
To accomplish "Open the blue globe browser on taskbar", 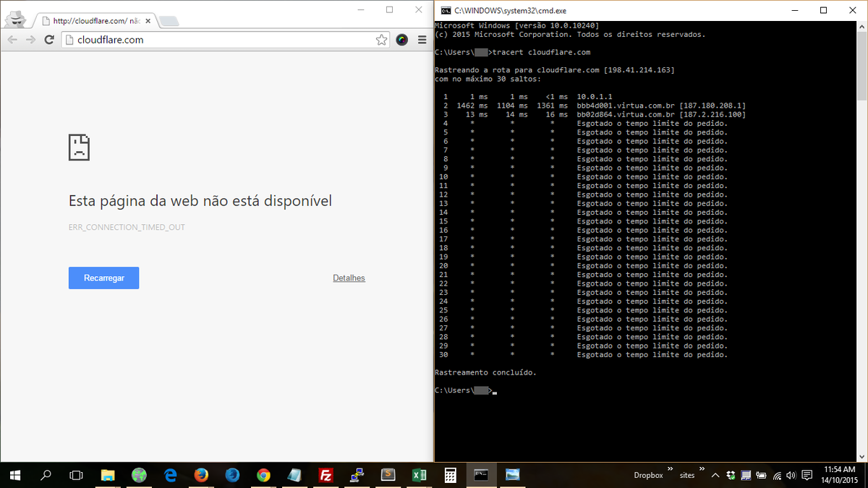I will [232, 475].
